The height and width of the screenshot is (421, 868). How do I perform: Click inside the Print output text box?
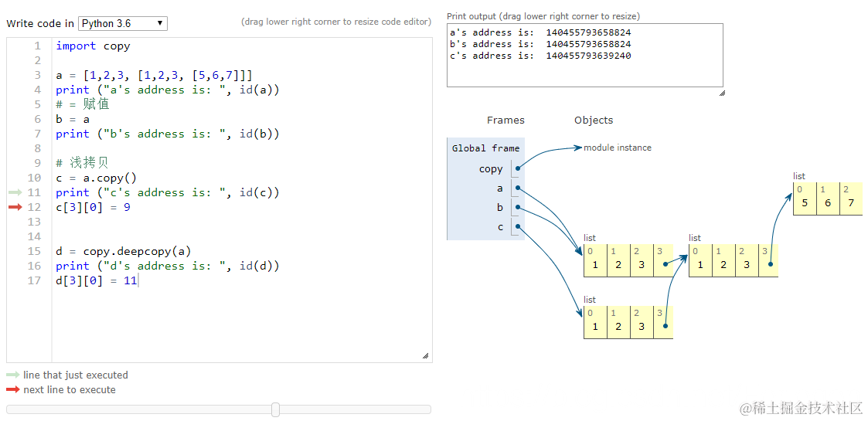click(584, 56)
